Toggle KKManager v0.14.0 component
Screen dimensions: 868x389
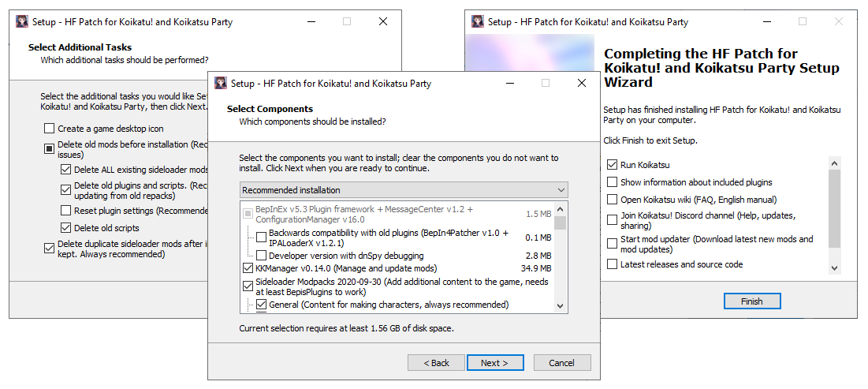[x=248, y=269]
